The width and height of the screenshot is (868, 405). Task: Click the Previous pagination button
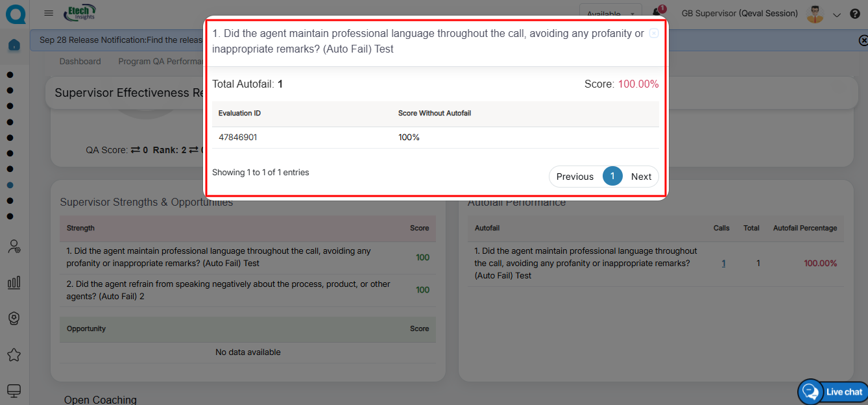tap(575, 177)
